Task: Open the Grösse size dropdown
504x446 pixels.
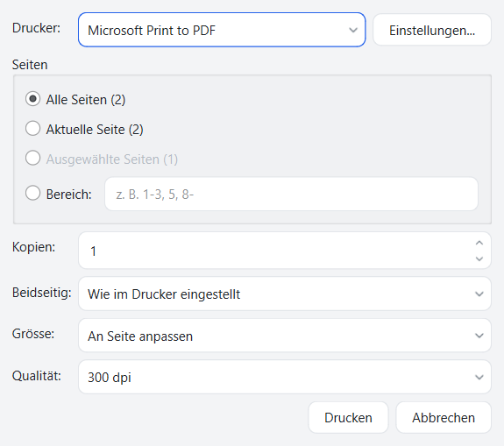Action: pos(285,336)
